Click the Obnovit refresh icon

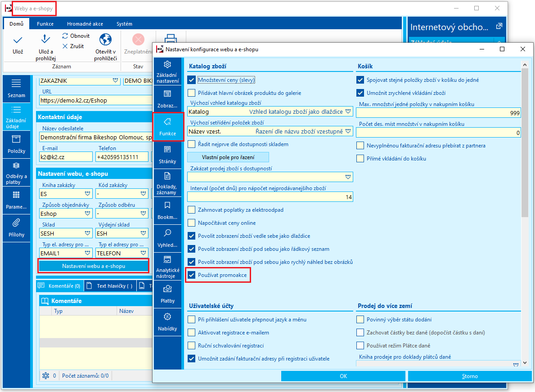tap(65, 36)
